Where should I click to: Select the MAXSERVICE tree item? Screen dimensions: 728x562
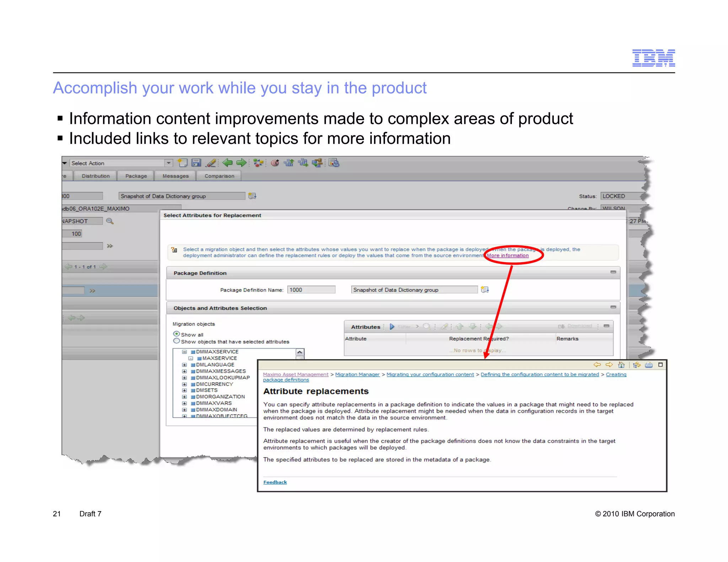[219, 358]
